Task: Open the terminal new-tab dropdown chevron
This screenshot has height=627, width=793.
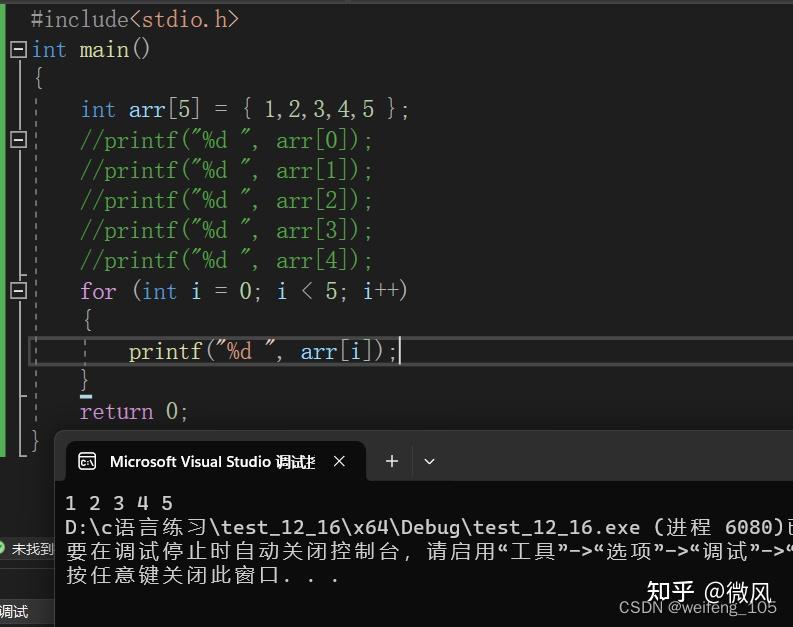Action: (429, 461)
